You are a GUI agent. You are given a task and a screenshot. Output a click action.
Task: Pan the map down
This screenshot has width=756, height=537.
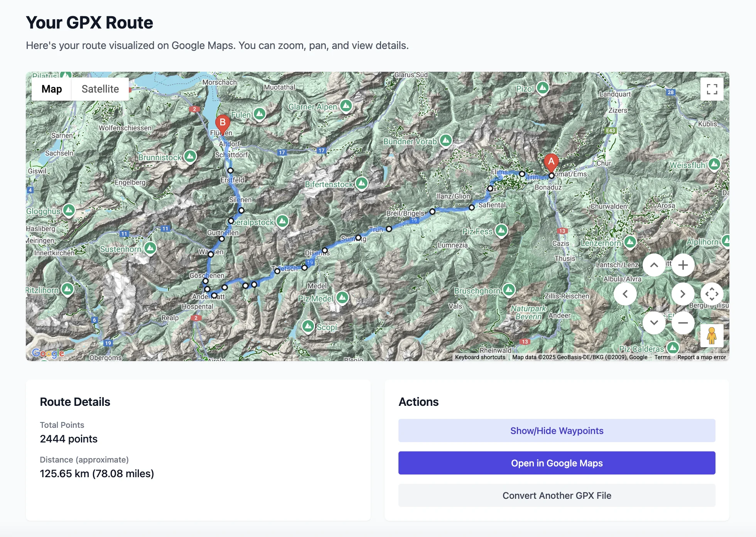(x=654, y=323)
